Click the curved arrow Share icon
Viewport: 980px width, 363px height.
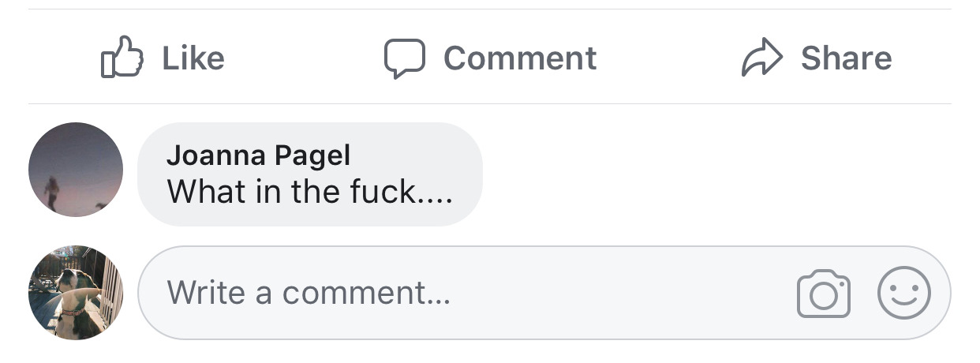click(761, 58)
